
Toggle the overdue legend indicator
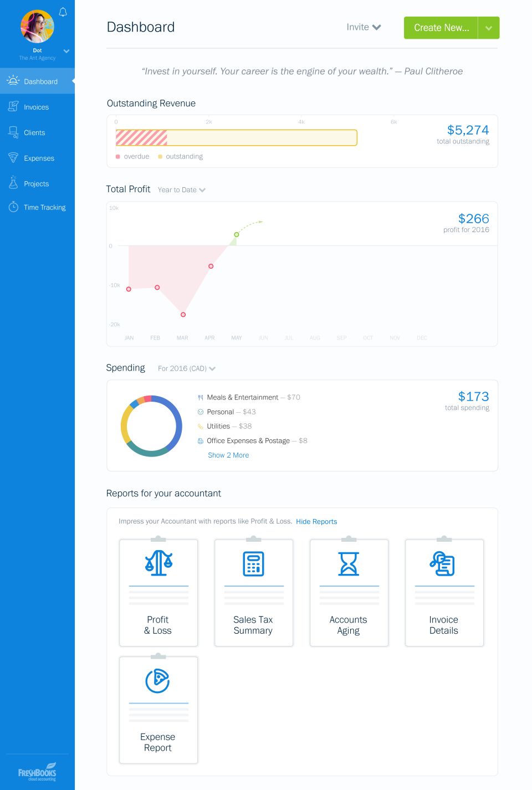(117, 156)
